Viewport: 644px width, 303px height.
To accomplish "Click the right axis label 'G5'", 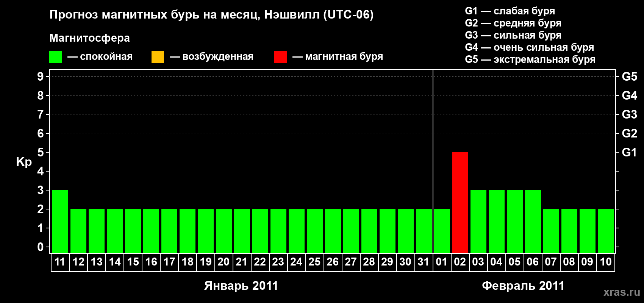I will point(630,77).
